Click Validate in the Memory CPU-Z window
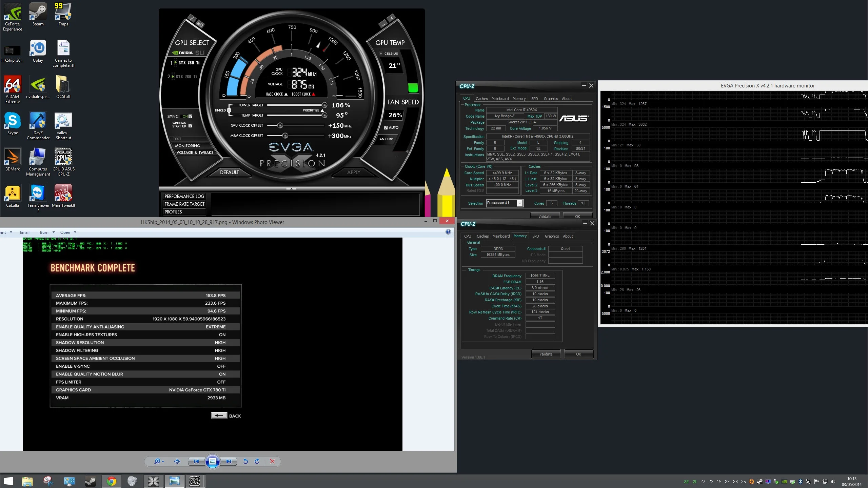868x488 pixels. (546, 354)
